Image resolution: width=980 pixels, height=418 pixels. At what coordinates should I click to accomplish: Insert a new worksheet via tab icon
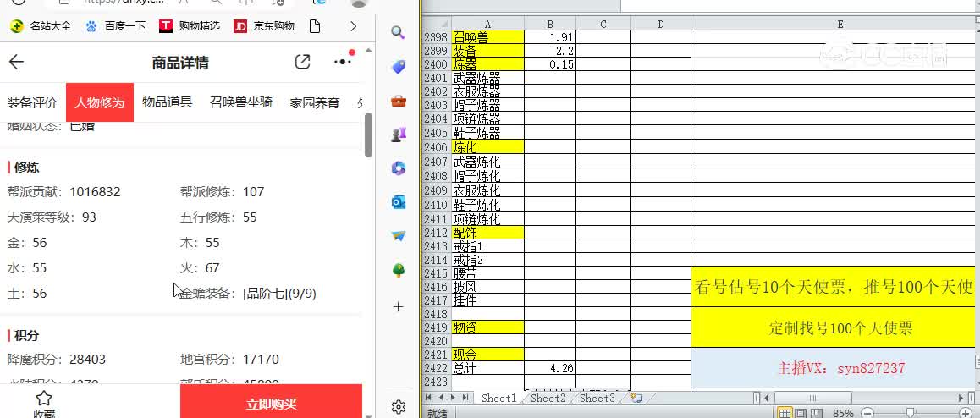tap(637, 398)
